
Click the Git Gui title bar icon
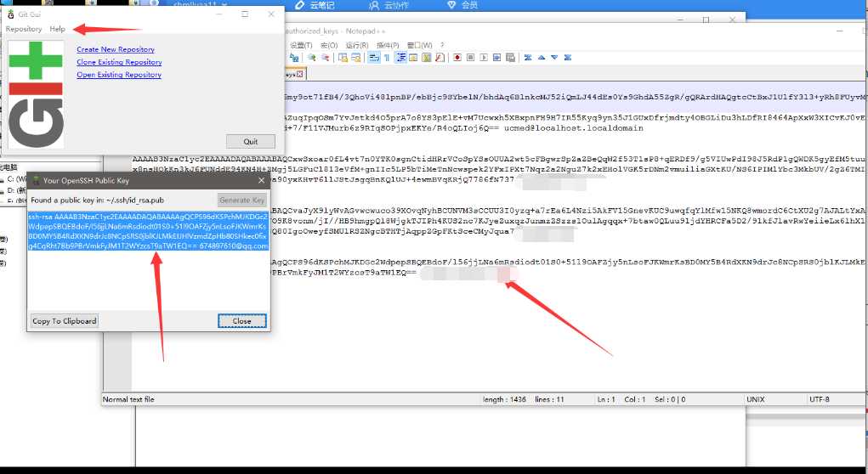(10, 14)
